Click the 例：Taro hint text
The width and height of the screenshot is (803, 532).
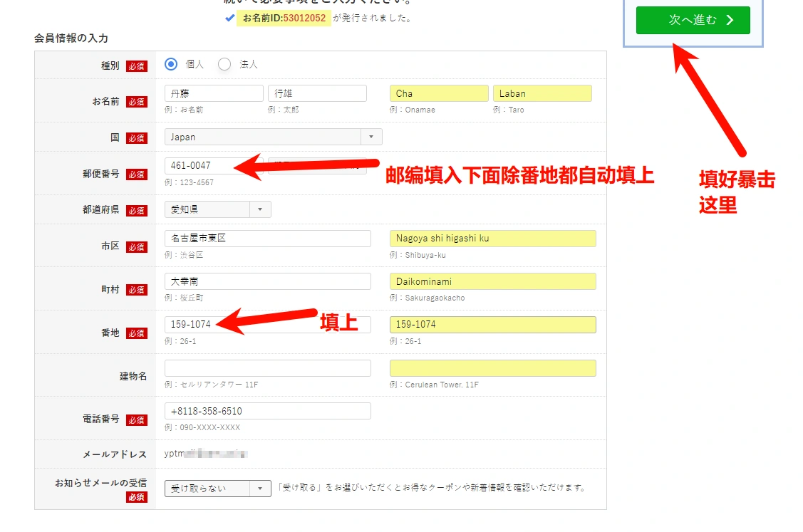pos(509,110)
